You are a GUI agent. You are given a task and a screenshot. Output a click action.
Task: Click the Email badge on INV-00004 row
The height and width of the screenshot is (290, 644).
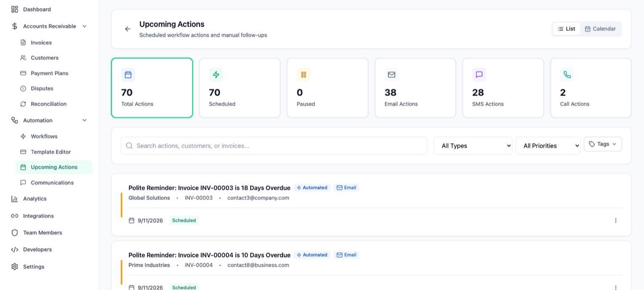[346, 255]
